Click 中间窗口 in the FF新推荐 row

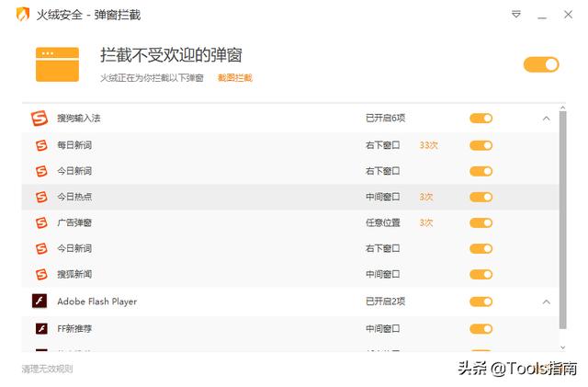(383, 329)
